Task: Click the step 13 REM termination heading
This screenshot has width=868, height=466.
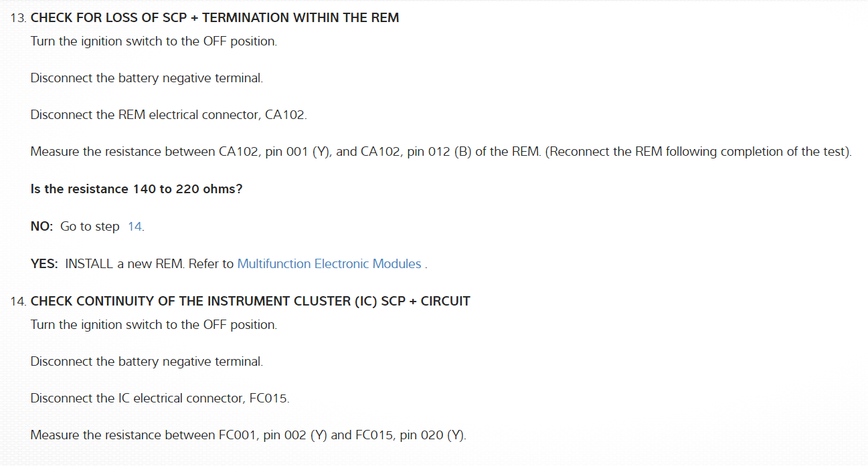Action: click(214, 18)
